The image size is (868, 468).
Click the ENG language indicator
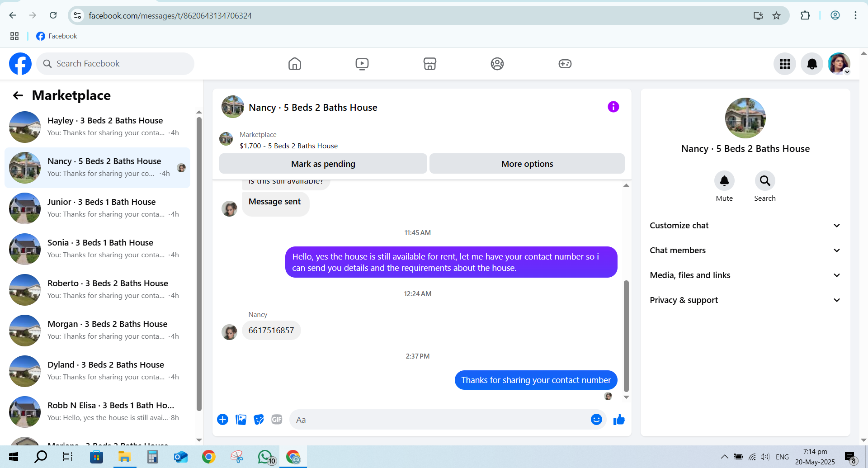(782, 457)
